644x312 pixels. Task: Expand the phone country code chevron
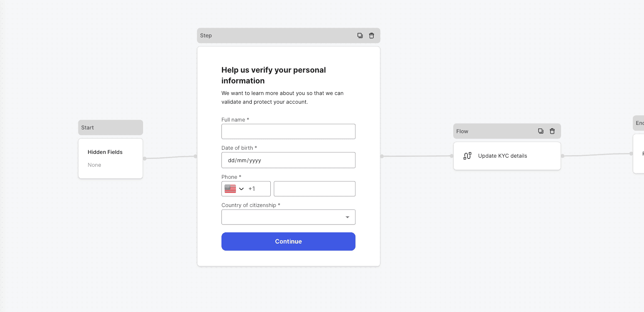point(241,189)
